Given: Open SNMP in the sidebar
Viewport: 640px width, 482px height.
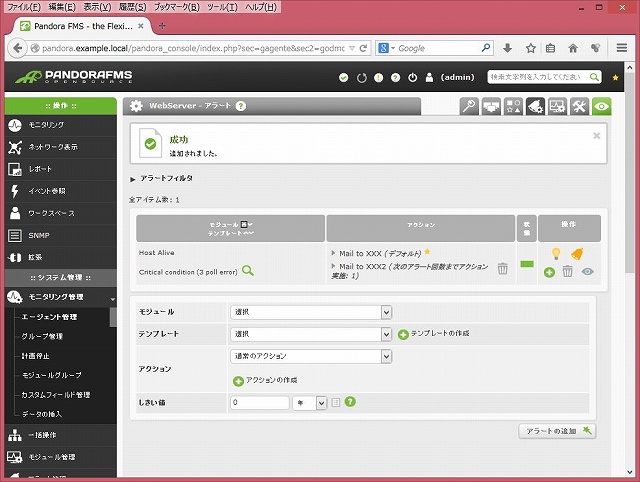Looking at the screenshot, I should 61,235.
